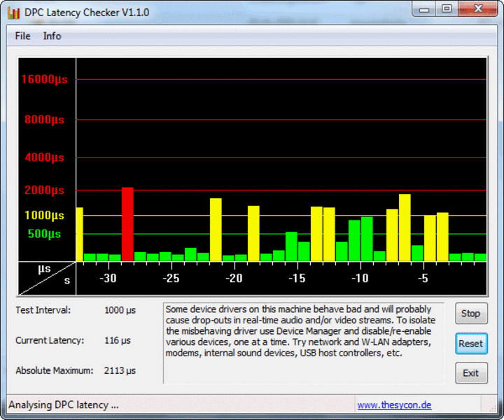Click the 1000µs yellow axis label
Screen dimensions: 504x420
pyautogui.click(x=44, y=216)
